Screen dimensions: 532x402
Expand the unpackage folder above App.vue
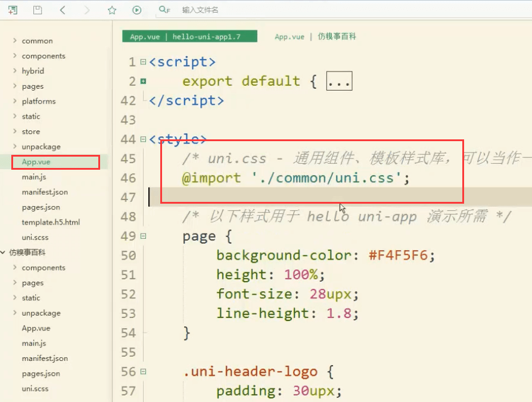[14, 147]
